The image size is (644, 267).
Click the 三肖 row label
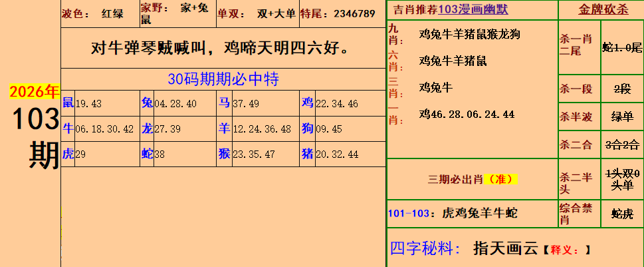(396, 88)
